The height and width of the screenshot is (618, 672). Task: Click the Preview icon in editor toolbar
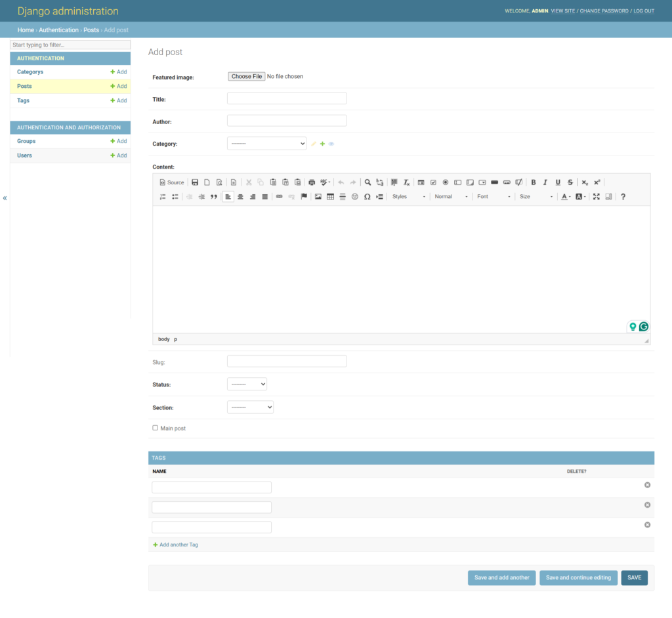coord(219,182)
